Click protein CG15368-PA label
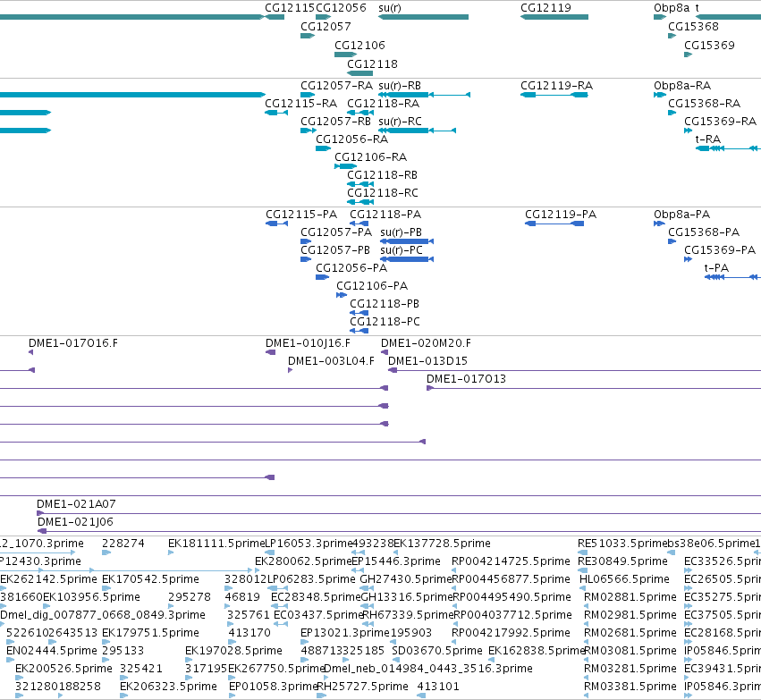This screenshot has height=700, width=761. pos(705,232)
